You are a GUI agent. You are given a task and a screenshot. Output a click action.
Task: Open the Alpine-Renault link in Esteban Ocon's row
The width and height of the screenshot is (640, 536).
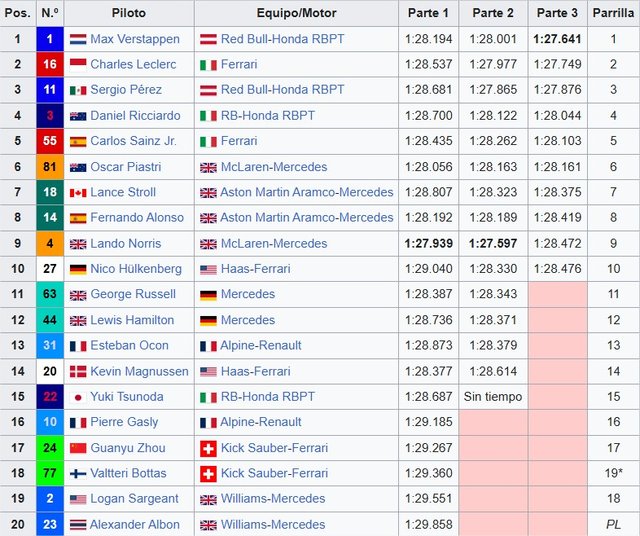tap(261, 345)
